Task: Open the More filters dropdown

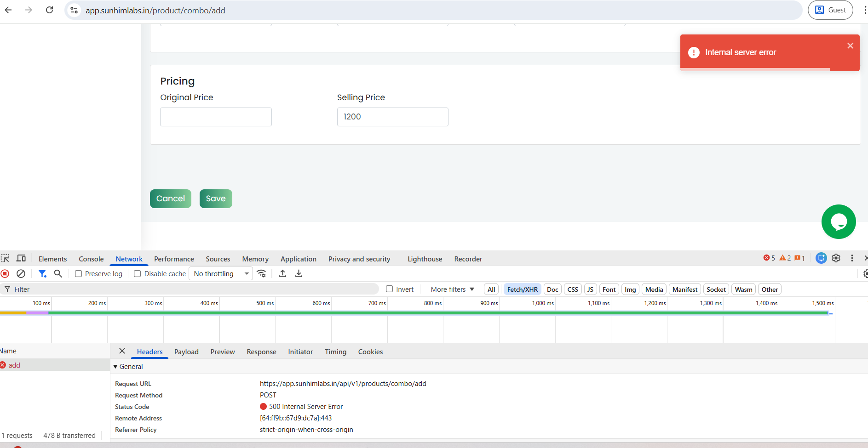Action: (x=453, y=289)
